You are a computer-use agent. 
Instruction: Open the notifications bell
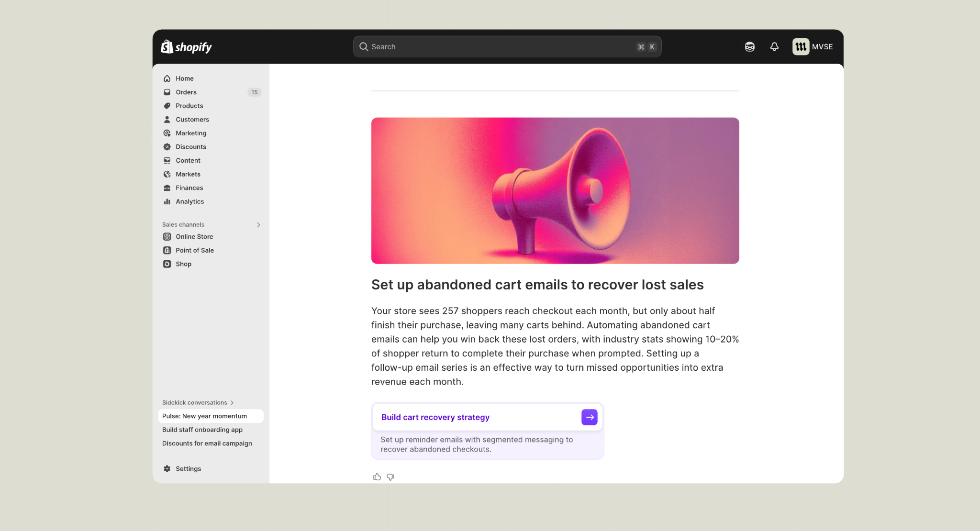point(774,47)
